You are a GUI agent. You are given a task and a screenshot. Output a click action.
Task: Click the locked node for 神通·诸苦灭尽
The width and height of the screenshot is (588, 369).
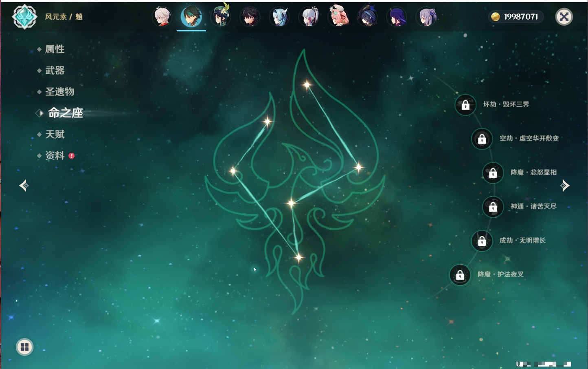493,207
